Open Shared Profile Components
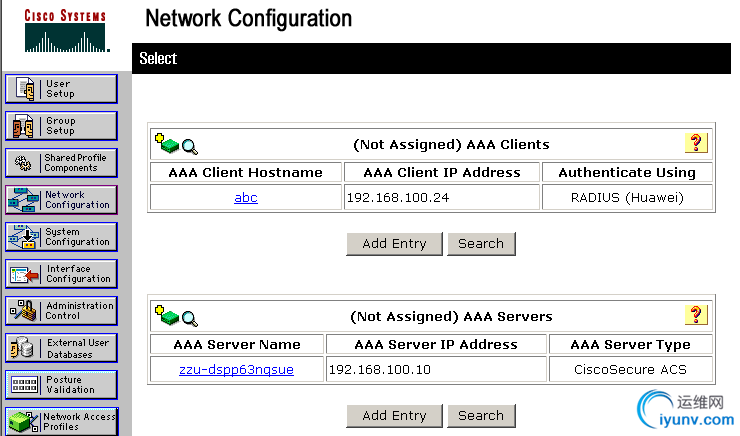740x436 pixels. pyautogui.click(x=61, y=163)
